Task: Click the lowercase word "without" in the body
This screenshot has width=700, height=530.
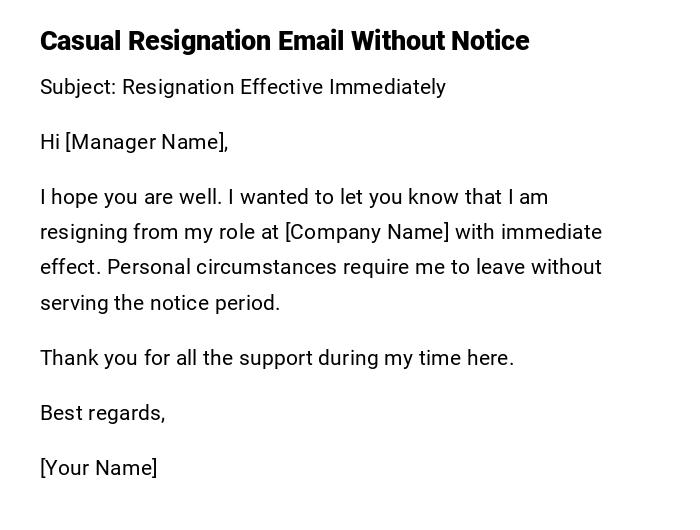Action: 566,267
